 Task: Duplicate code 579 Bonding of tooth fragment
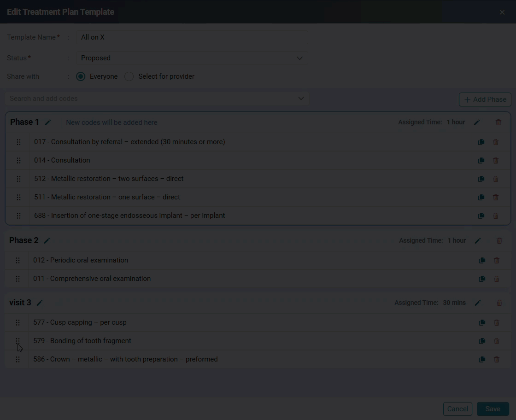point(482,341)
